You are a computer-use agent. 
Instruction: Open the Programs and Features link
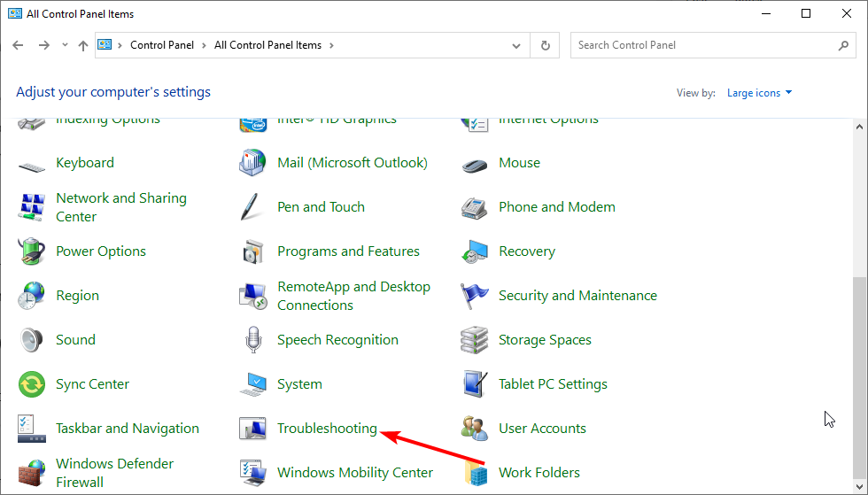click(348, 251)
